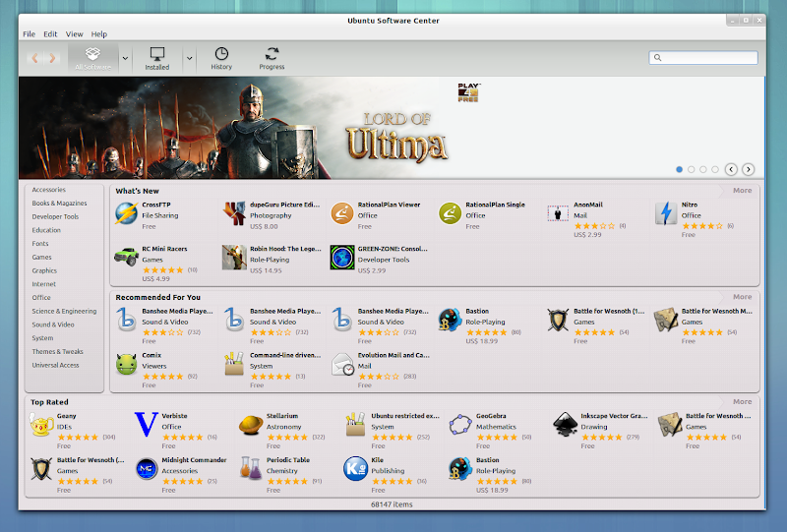
Task: Show next banner with right arrow
Action: [749, 169]
